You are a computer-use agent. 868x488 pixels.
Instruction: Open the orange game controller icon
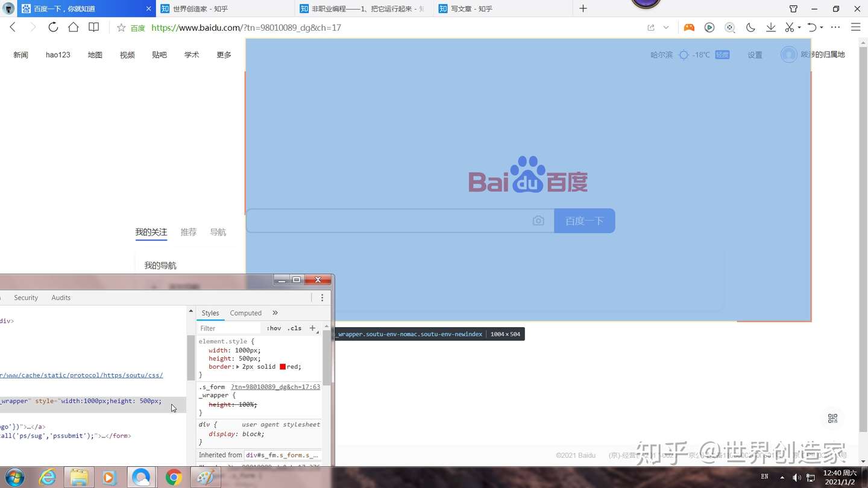(689, 27)
